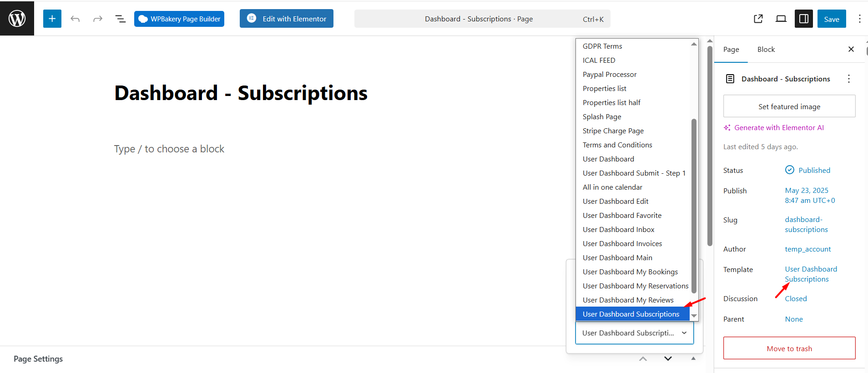
Task: Open the block inserter plus button
Action: coord(52,19)
